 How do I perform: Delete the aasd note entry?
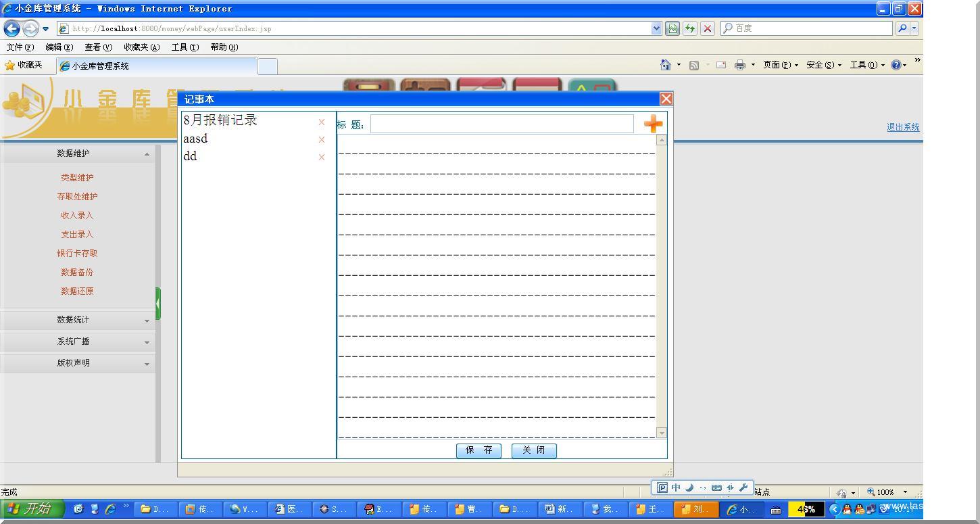point(322,140)
